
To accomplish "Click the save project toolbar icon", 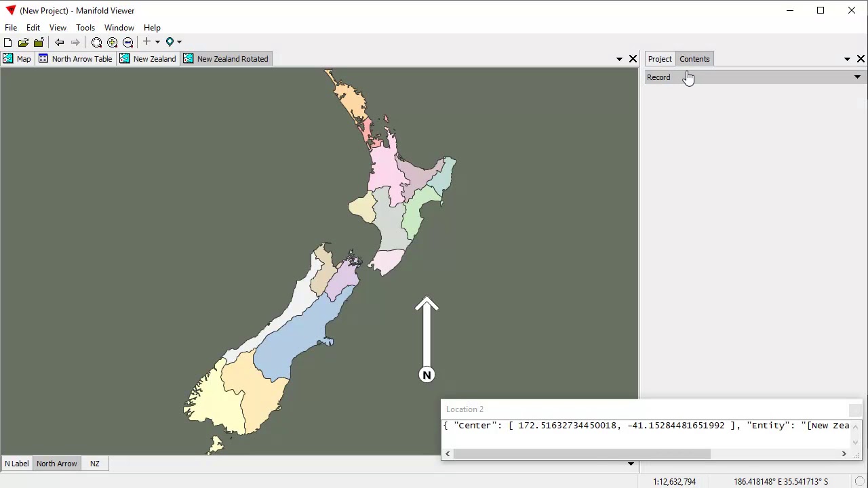I will coord(39,42).
